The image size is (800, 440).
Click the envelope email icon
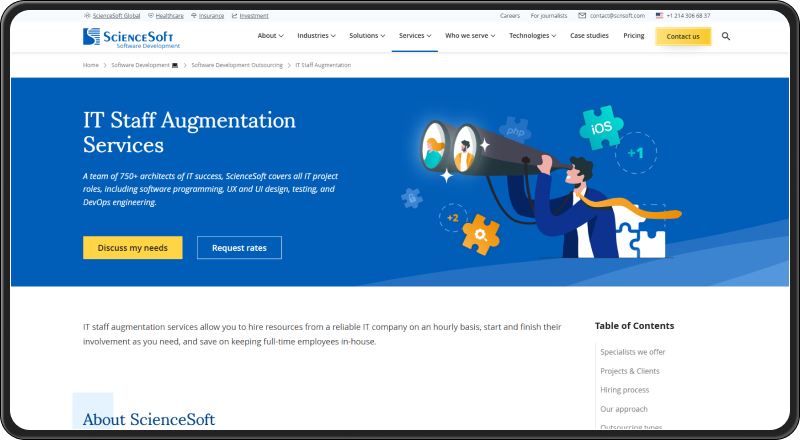point(582,16)
